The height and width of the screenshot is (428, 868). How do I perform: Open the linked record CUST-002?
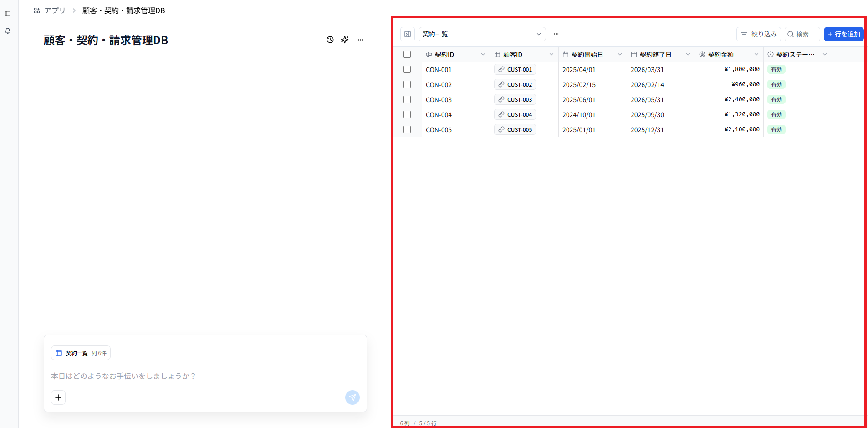click(x=515, y=85)
